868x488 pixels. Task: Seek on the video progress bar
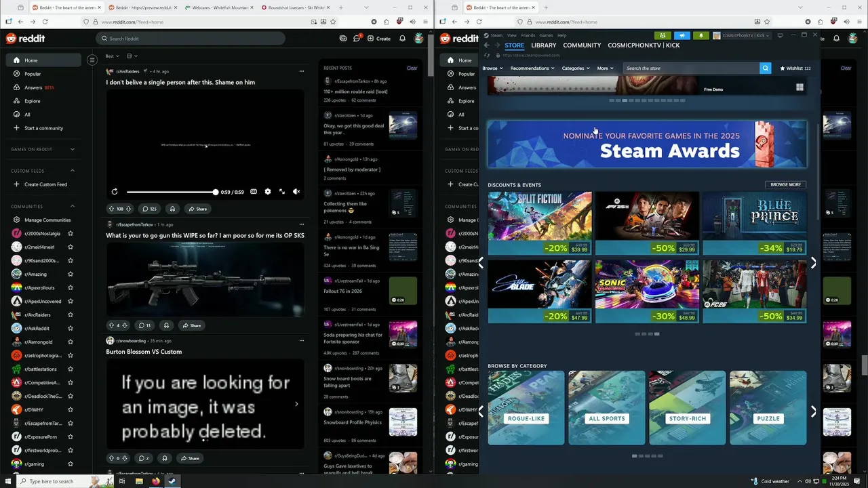[172, 192]
